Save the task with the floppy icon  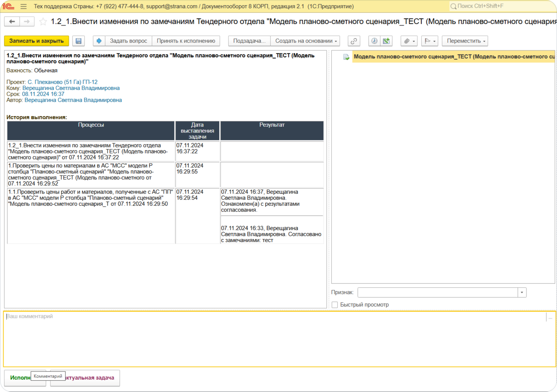[x=79, y=41]
